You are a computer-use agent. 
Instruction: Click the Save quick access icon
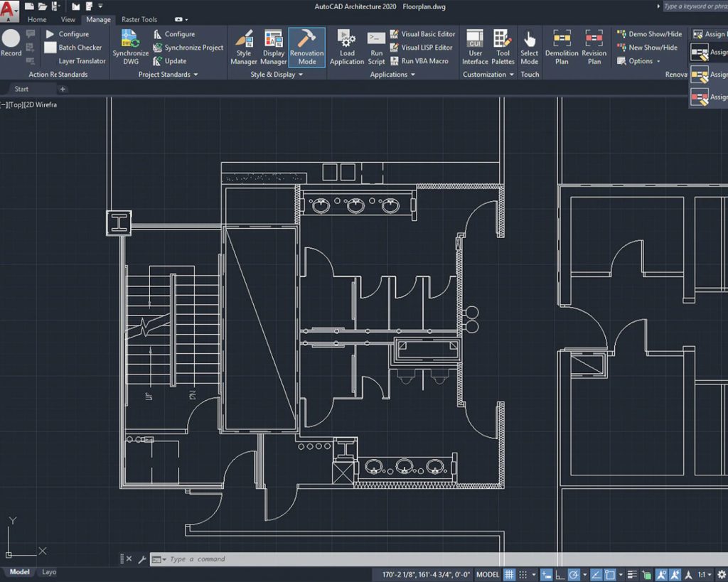pos(55,6)
